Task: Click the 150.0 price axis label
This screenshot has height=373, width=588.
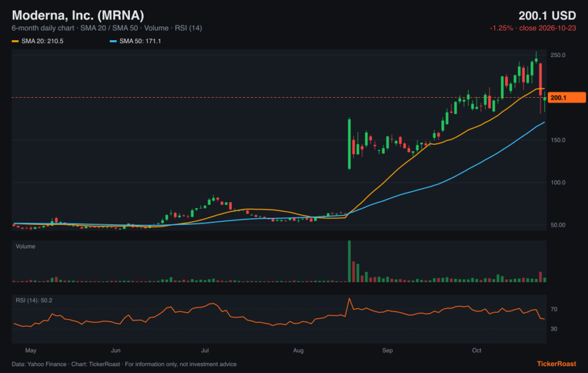Action: pyautogui.click(x=558, y=140)
